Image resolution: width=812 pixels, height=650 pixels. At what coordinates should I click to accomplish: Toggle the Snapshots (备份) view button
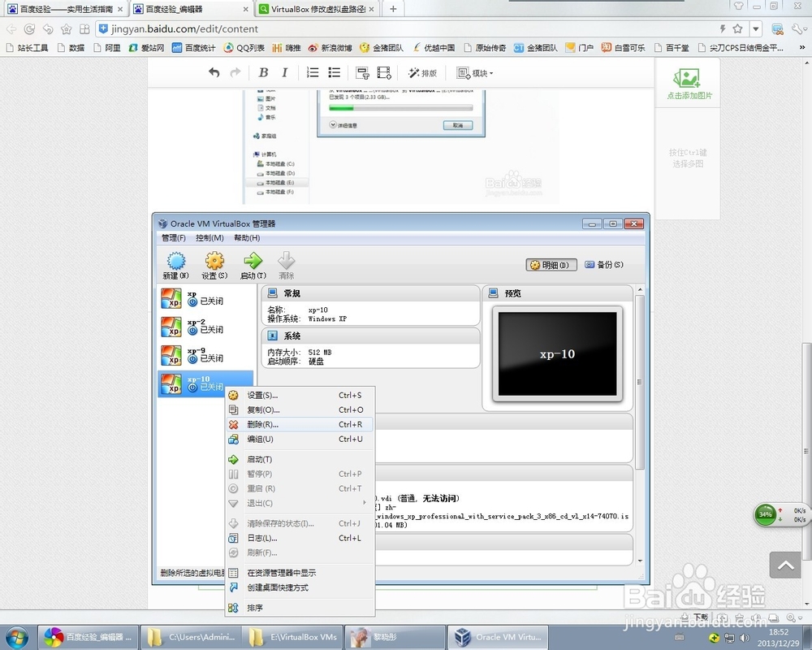[604, 265]
